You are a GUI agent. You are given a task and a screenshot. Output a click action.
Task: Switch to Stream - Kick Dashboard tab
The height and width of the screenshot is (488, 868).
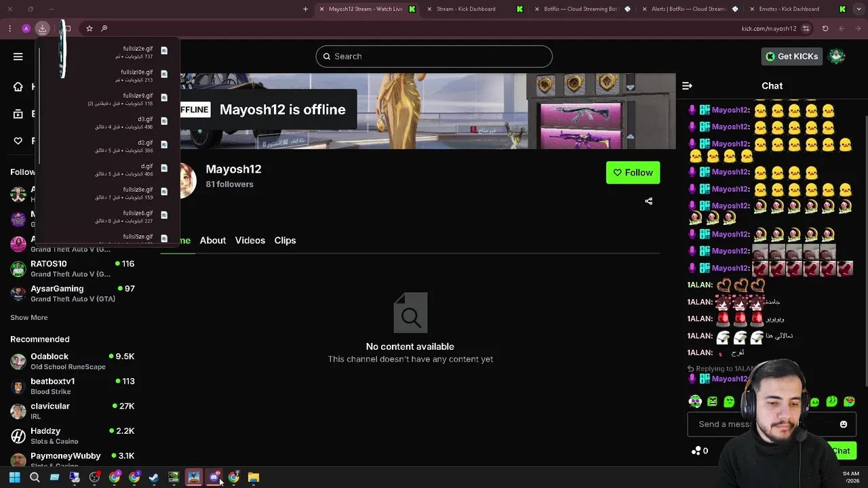click(x=474, y=9)
